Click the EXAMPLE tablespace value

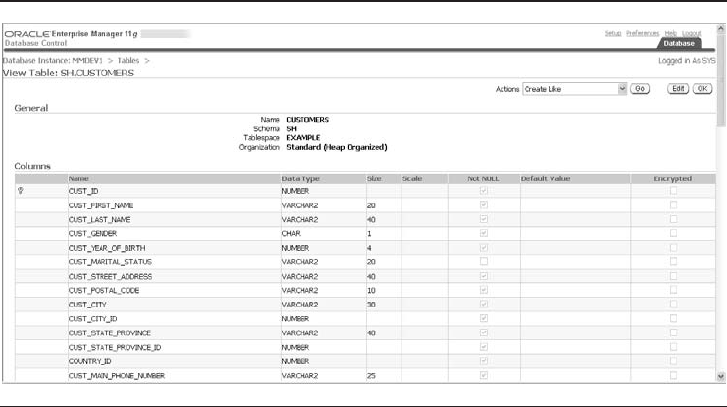[303, 138]
